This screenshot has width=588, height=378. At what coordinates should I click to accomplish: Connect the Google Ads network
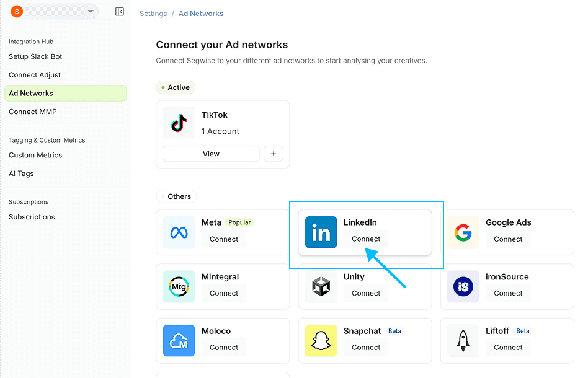tap(508, 239)
